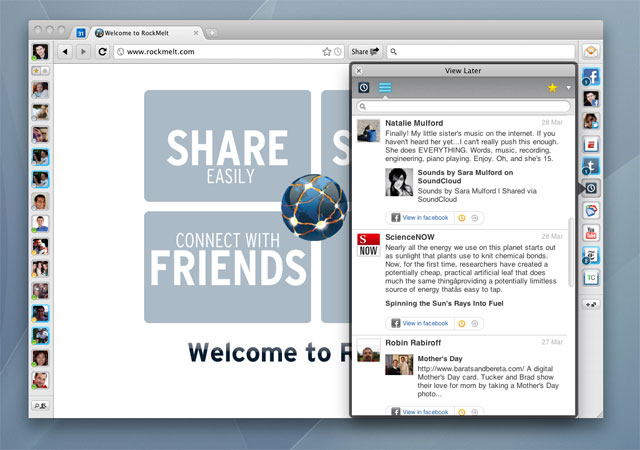Close the View Later panel

(359, 71)
